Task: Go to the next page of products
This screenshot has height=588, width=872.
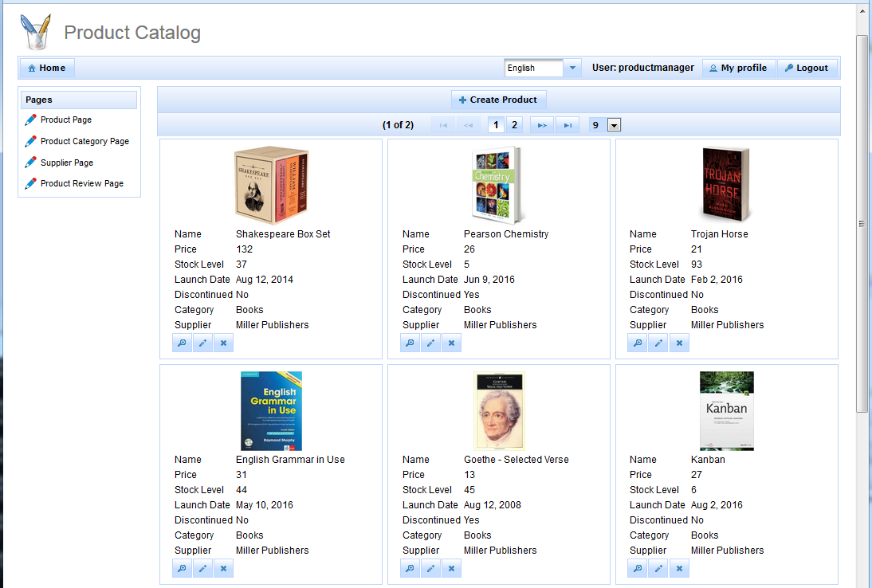Action: (542, 125)
